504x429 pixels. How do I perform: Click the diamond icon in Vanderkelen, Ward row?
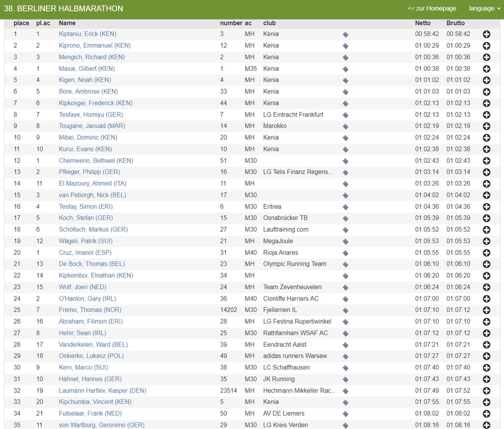(346, 345)
